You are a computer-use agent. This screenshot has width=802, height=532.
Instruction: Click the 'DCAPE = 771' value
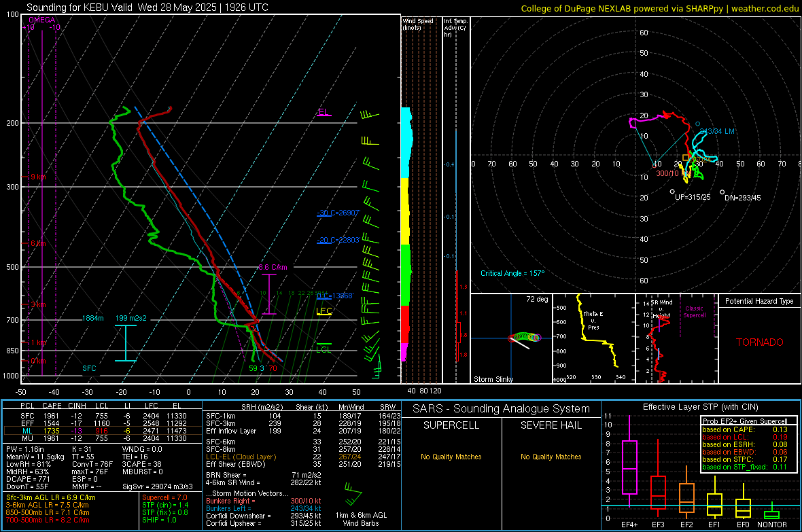pyautogui.click(x=28, y=479)
